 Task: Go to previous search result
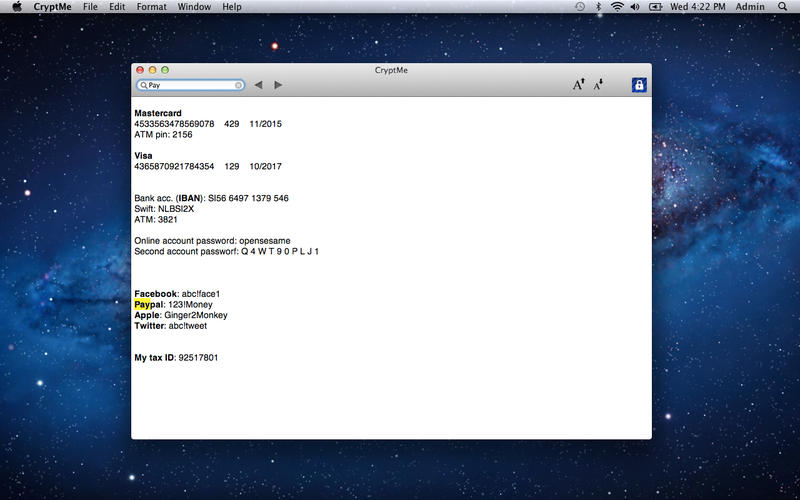coord(258,85)
